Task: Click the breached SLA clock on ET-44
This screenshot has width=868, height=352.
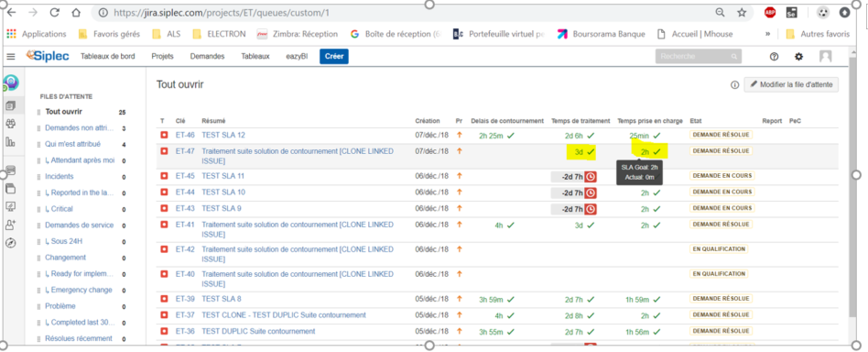Action: pyautogui.click(x=591, y=192)
